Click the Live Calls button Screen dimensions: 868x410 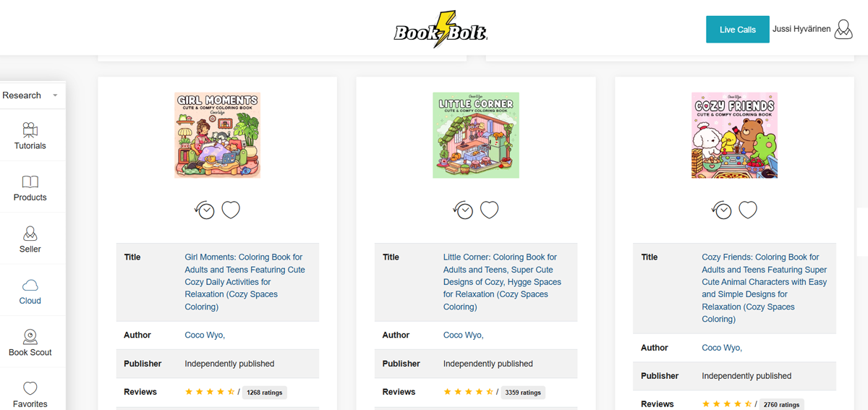click(737, 30)
